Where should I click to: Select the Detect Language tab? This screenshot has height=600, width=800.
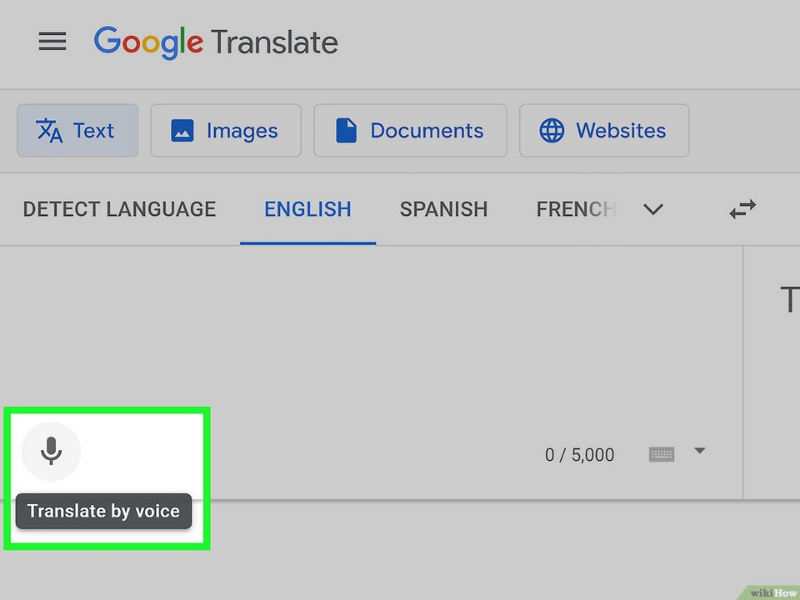(119, 209)
